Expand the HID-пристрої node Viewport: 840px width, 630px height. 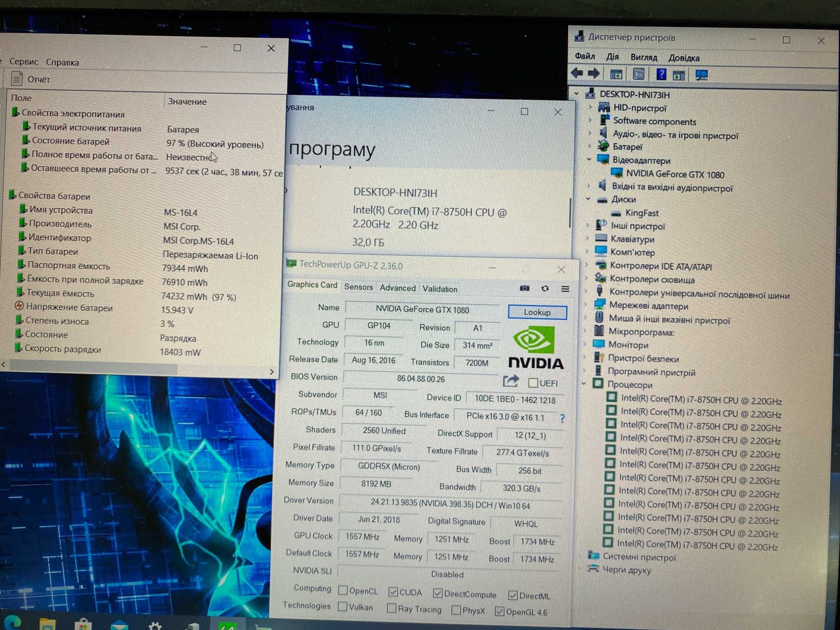click(590, 107)
